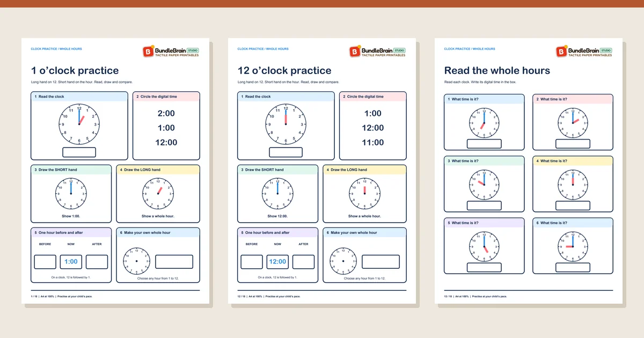Click the BundleBrain logo on the Read the whole hours page

(x=584, y=52)
